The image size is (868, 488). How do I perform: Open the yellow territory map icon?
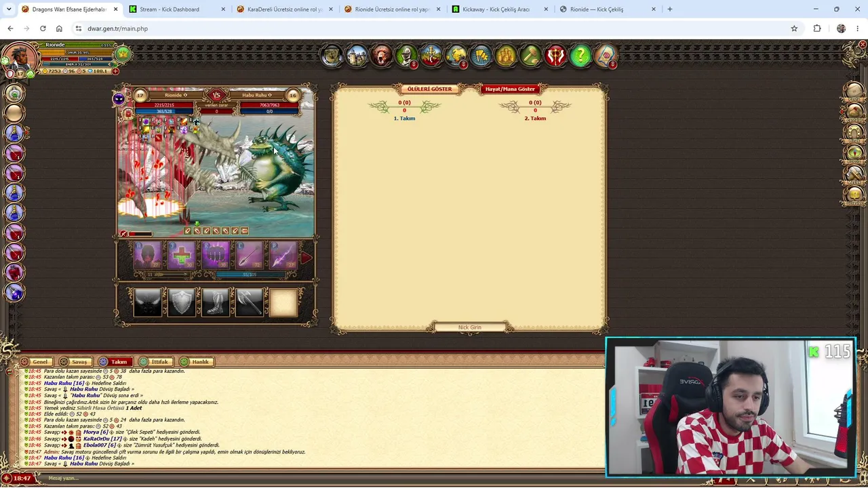pyautogui.click(x=456, y=56)
